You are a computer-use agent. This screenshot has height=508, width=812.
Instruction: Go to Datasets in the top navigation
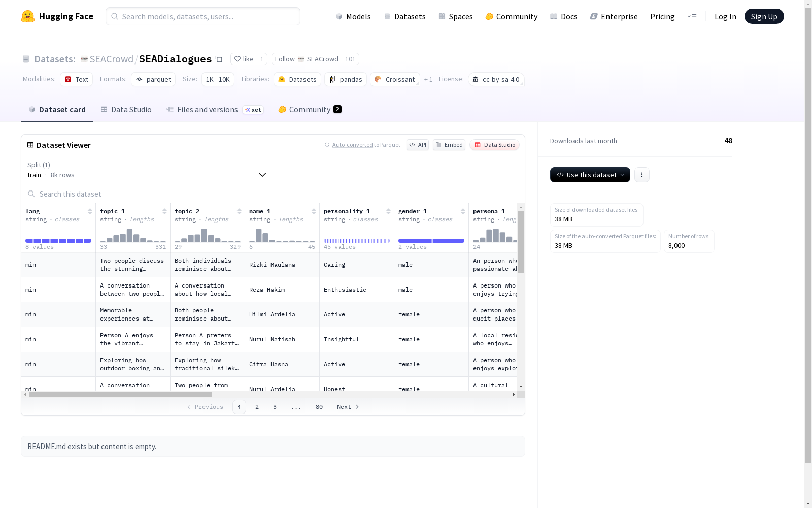(404, 16)
